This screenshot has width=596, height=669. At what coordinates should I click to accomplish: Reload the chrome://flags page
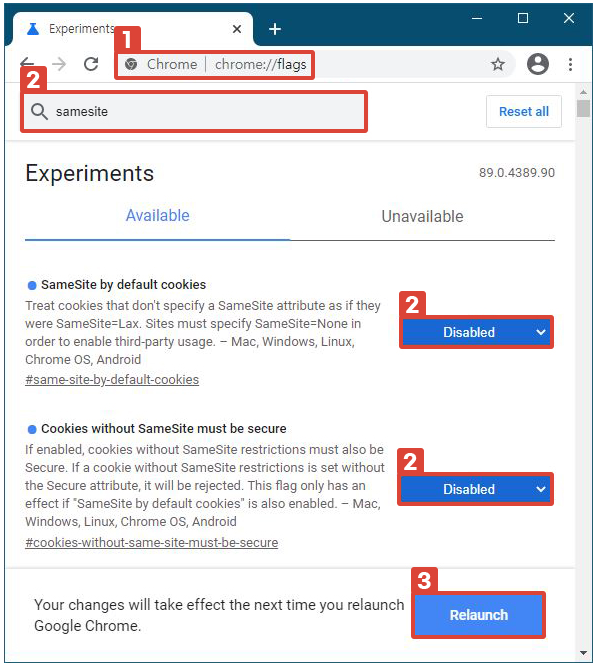click(91, 64)
